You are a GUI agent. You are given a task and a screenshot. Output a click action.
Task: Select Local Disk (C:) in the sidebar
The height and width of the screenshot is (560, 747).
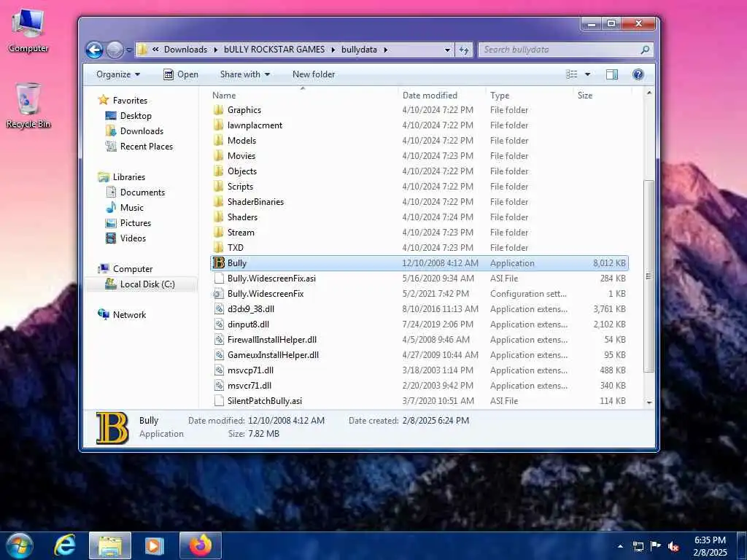(x=147, y=284)
